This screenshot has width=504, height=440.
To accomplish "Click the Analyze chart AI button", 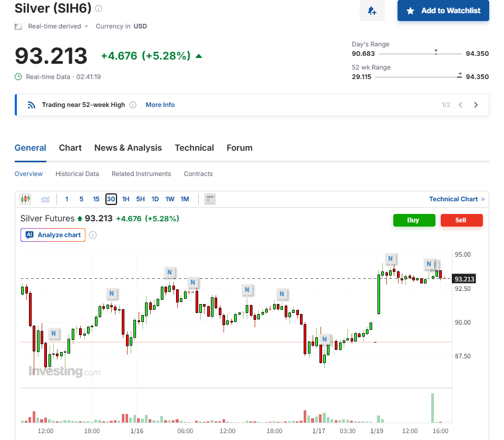I will pos(53,235).
